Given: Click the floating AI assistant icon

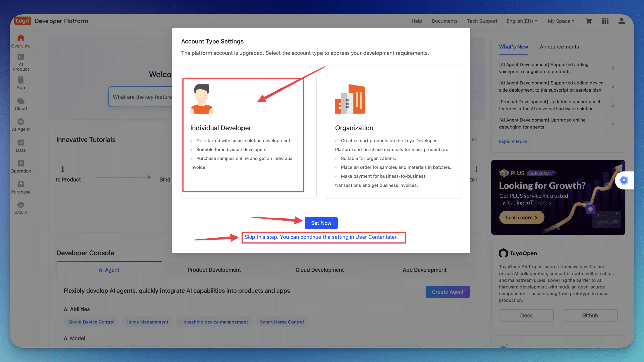Looking at the screenshot, I should pos(624,180).
